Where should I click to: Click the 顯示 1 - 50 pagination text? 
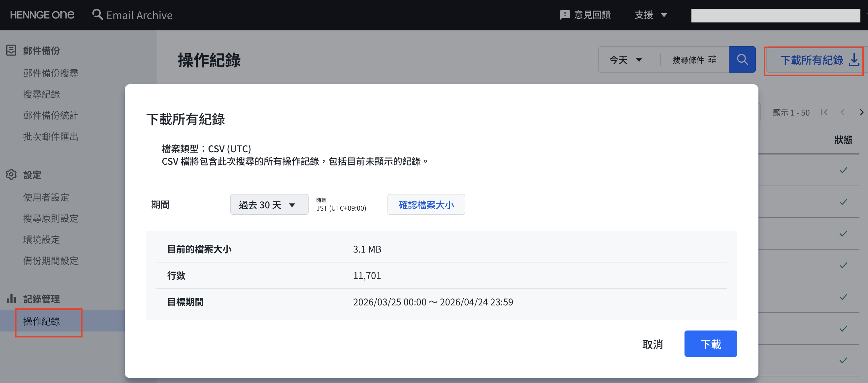(791, 113)
